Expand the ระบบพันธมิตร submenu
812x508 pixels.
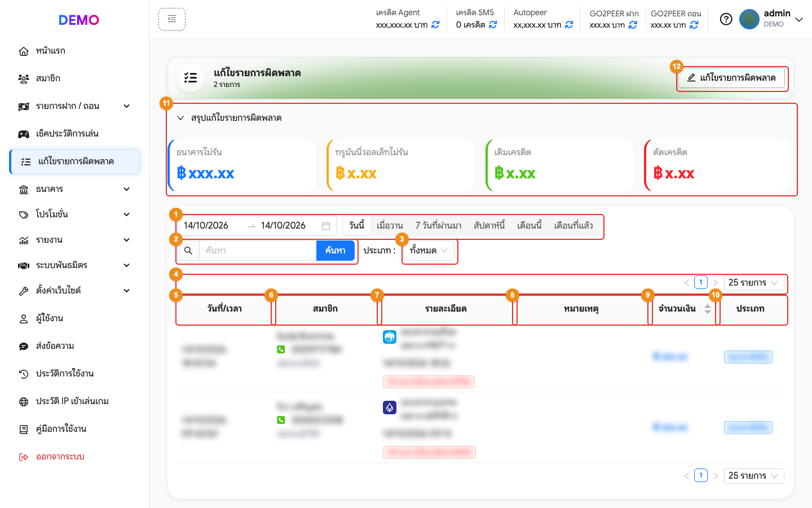(x=127, y=265)
